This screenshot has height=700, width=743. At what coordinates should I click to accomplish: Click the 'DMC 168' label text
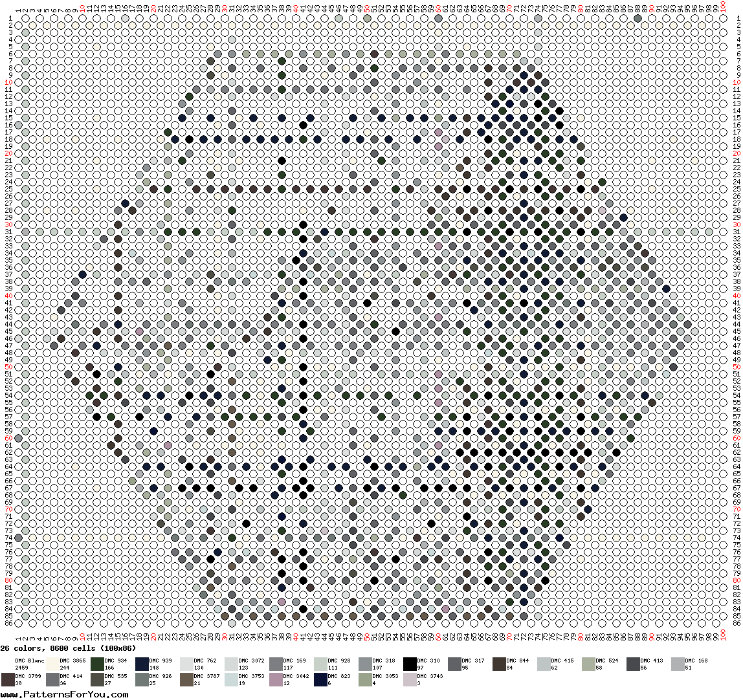(x=696, y=661)
